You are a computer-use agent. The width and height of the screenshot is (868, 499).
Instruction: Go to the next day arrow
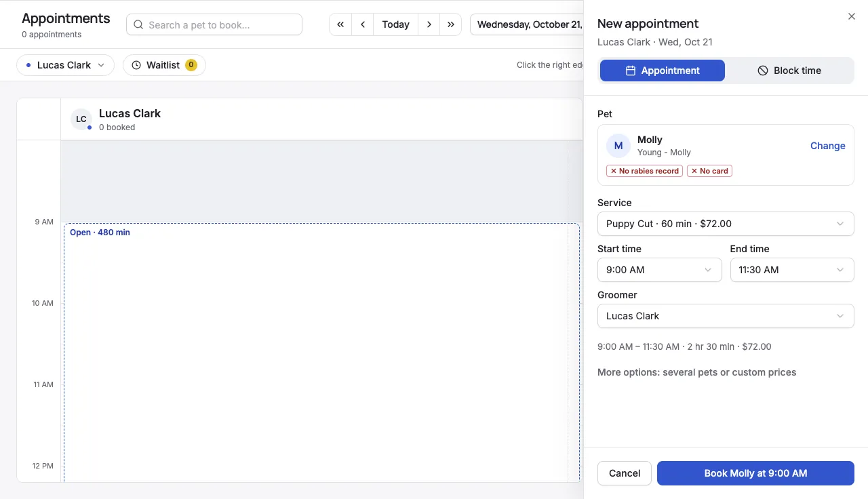tap(429, 24)
